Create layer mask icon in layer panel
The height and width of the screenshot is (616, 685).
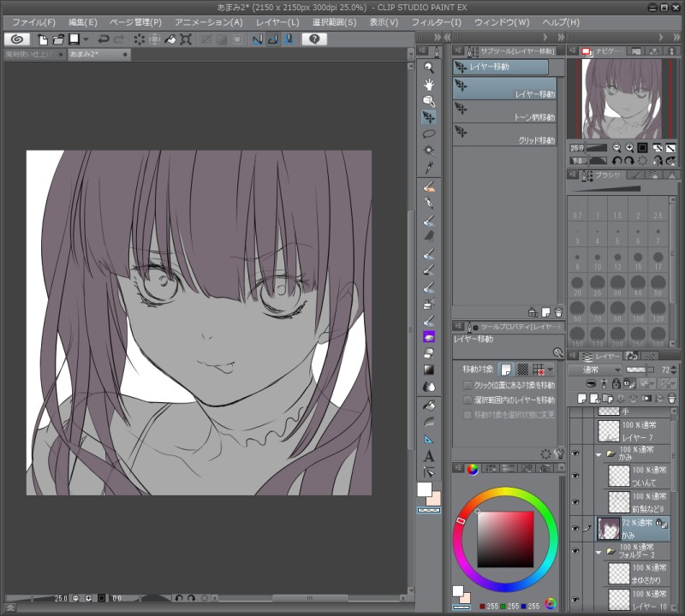[646, 398]
